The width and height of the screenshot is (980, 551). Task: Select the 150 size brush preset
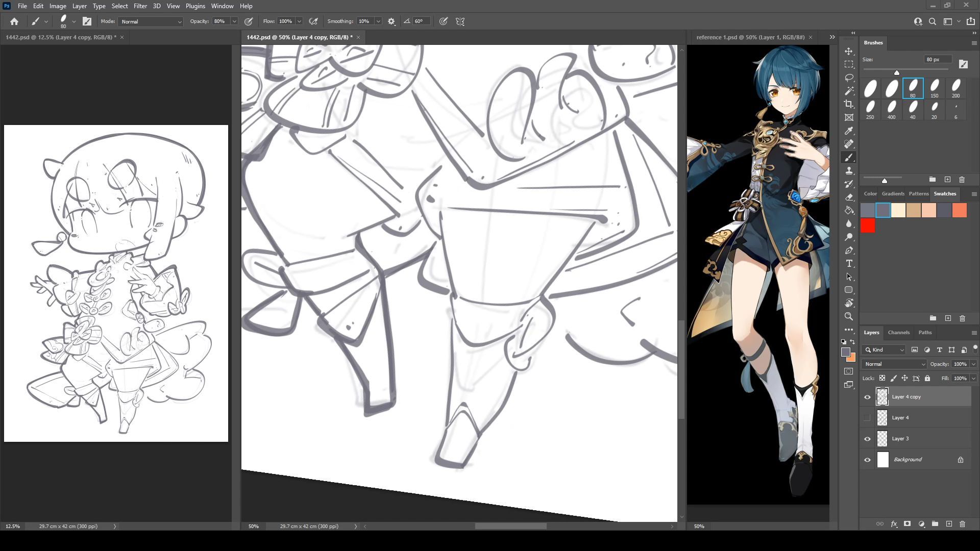click(x=934, y=89)
